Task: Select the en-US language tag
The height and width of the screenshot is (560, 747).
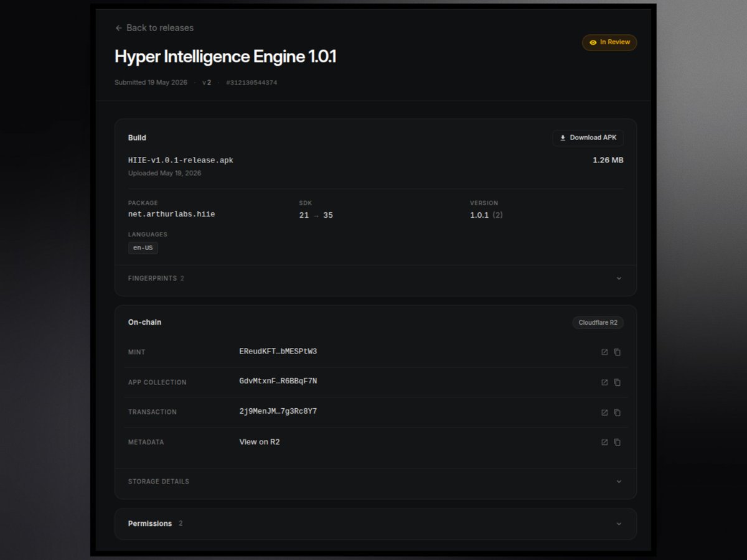Action: [x=143, y=248]
